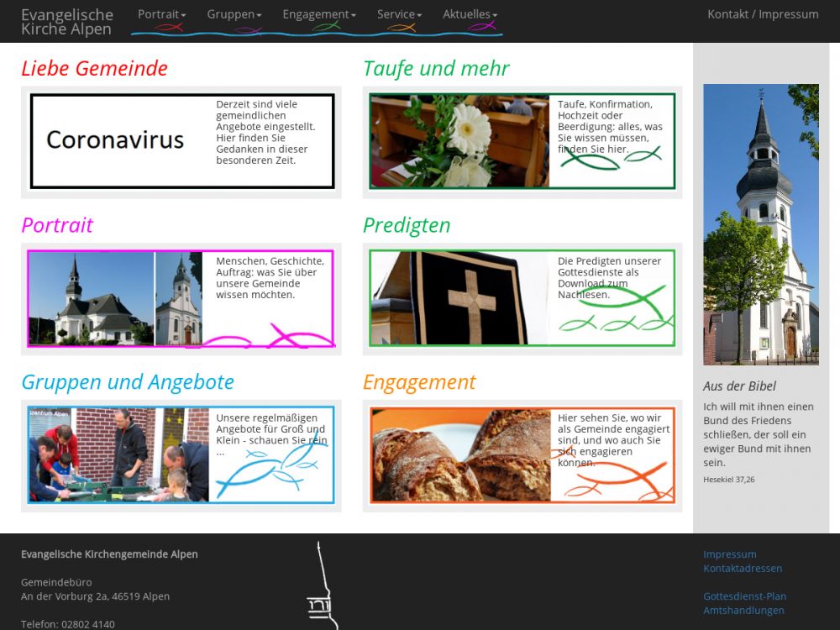Screen dimensions: 840x630
Task: Open the Coronavirus banner image
Action: tap(115, 140)
